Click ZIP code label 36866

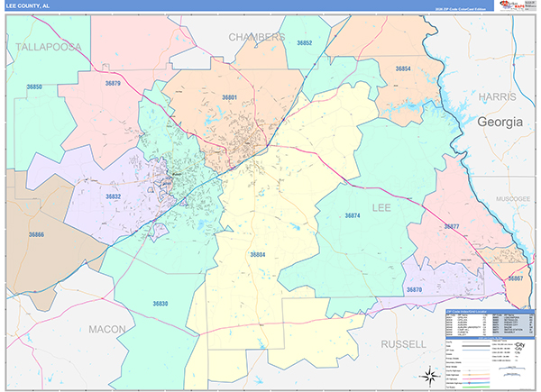36,235
